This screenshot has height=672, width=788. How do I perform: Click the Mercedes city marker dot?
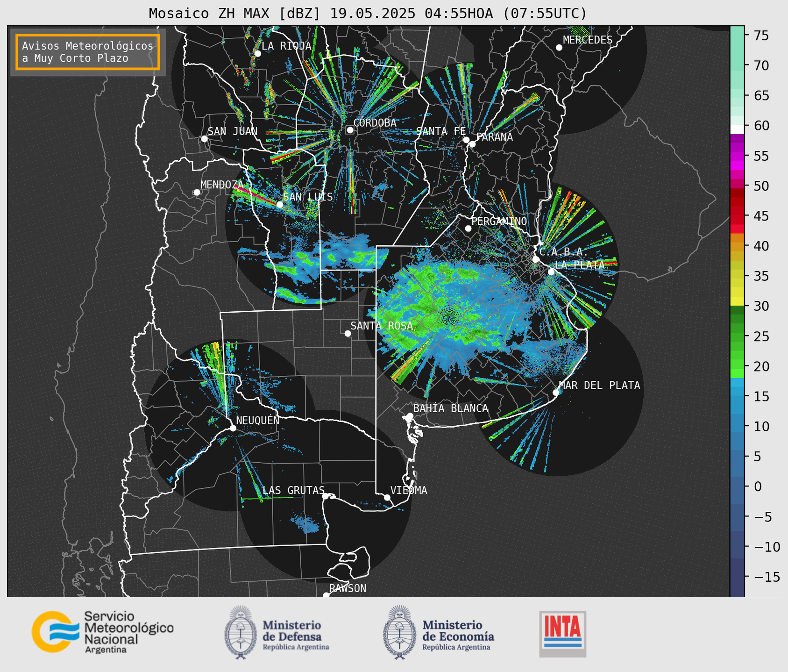559,48
